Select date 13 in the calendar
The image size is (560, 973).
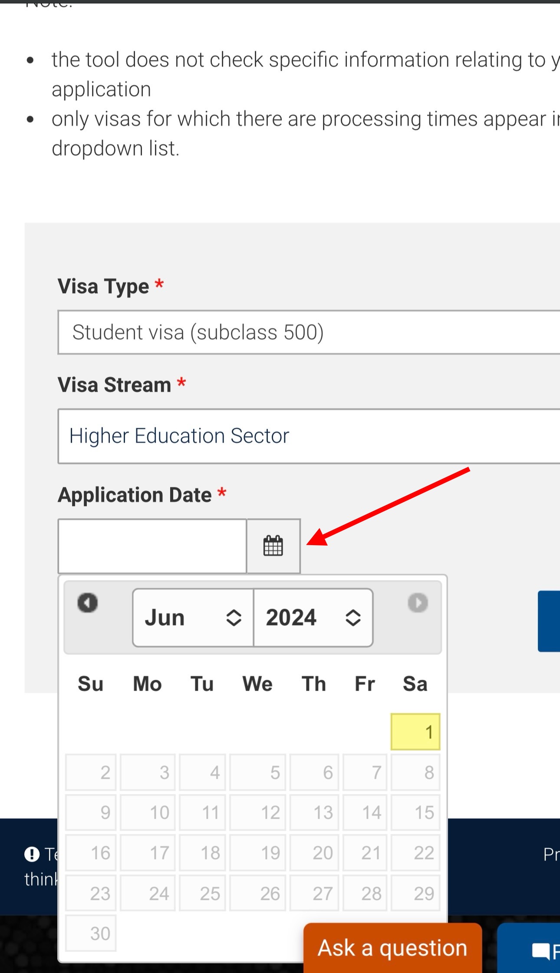[314, 813]
